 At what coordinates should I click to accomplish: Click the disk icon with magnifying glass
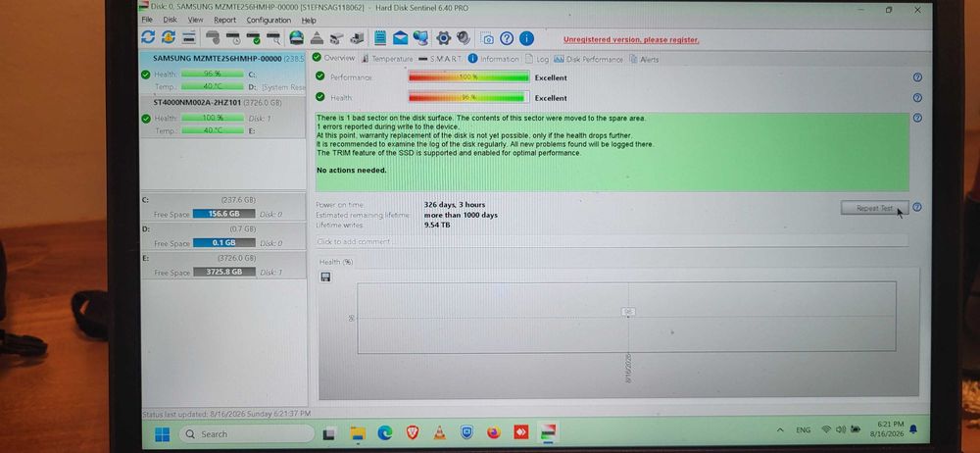coord(273,38)
